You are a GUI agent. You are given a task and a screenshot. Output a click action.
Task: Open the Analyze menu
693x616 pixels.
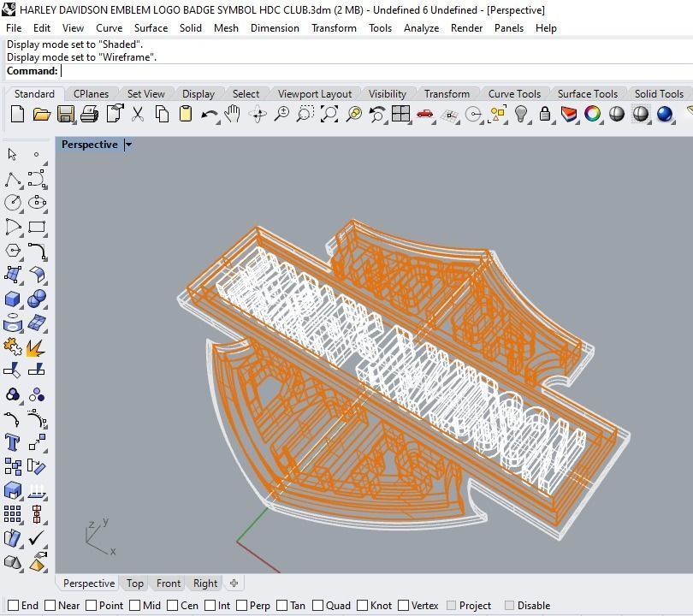(421, 28)
